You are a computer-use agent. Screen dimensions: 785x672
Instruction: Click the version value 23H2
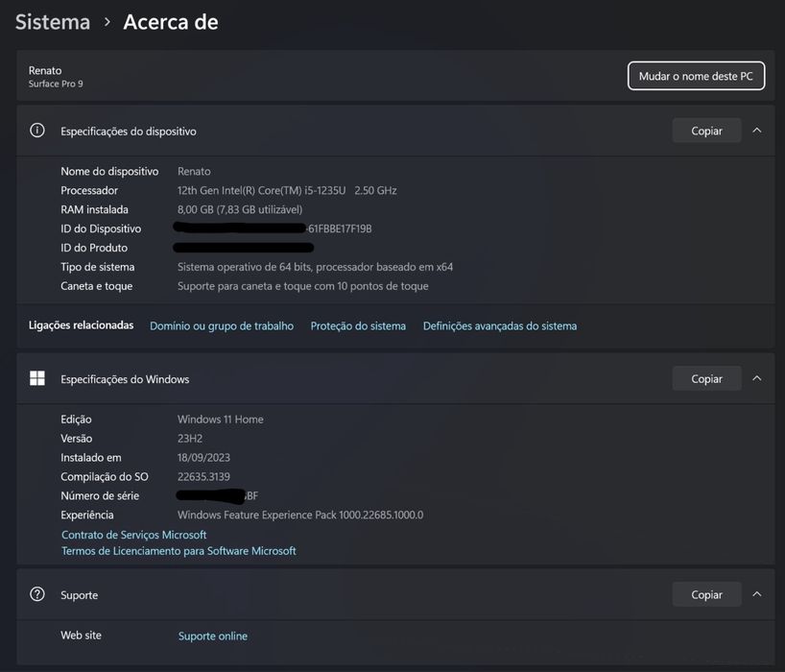tap(190, 438)
